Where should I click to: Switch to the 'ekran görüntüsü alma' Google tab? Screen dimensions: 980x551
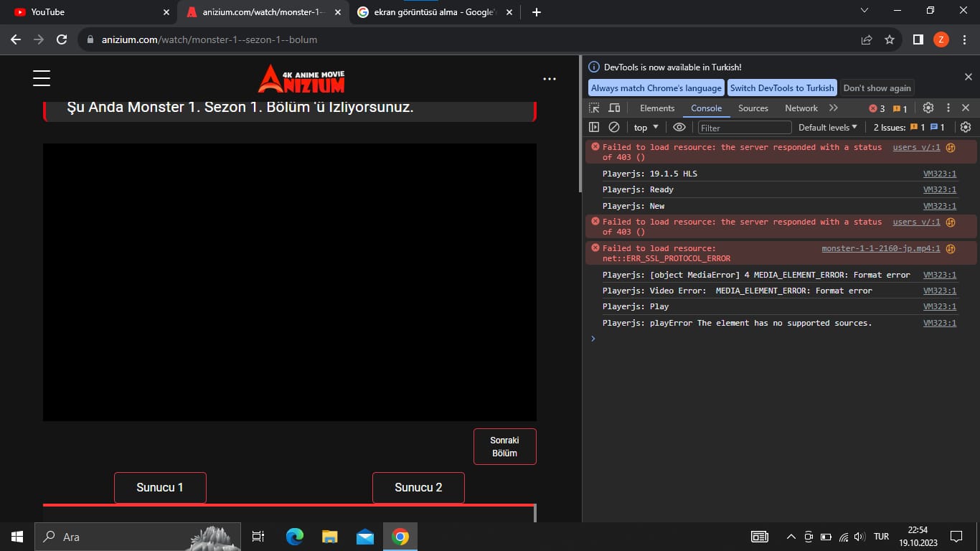tap(434, 12)
